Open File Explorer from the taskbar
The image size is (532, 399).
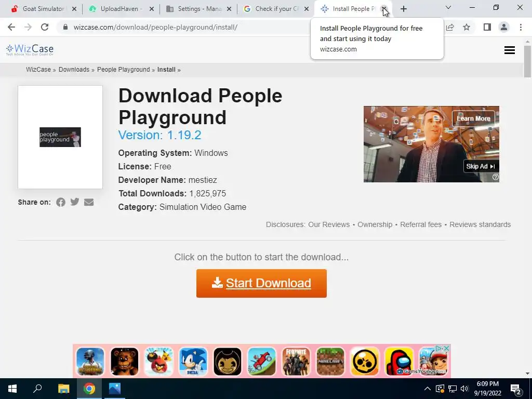point(63,389)
